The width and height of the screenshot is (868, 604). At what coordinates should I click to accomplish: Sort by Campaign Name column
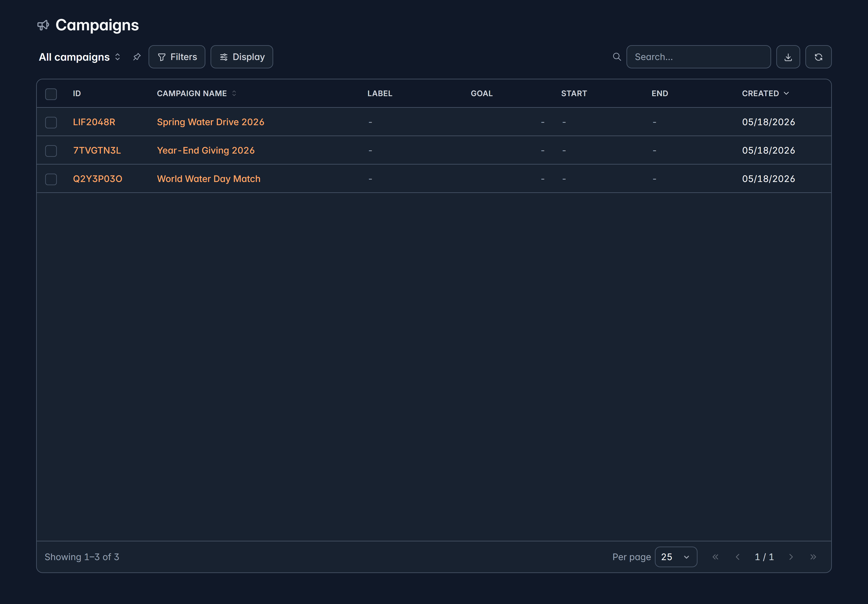197,93
